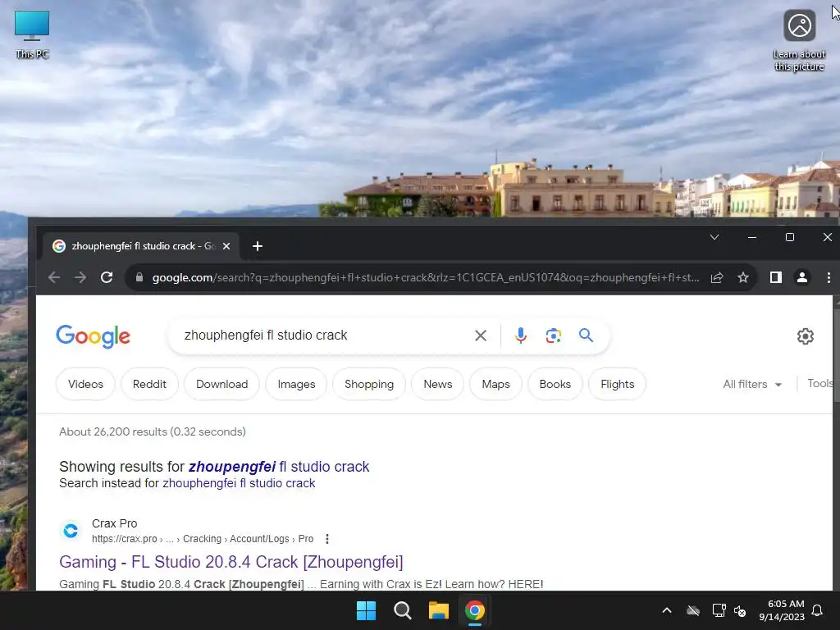Image resolution: width=840 pixels, height=630 pixels.
Task: Go back in Chrome
Action: click(54, 277)
